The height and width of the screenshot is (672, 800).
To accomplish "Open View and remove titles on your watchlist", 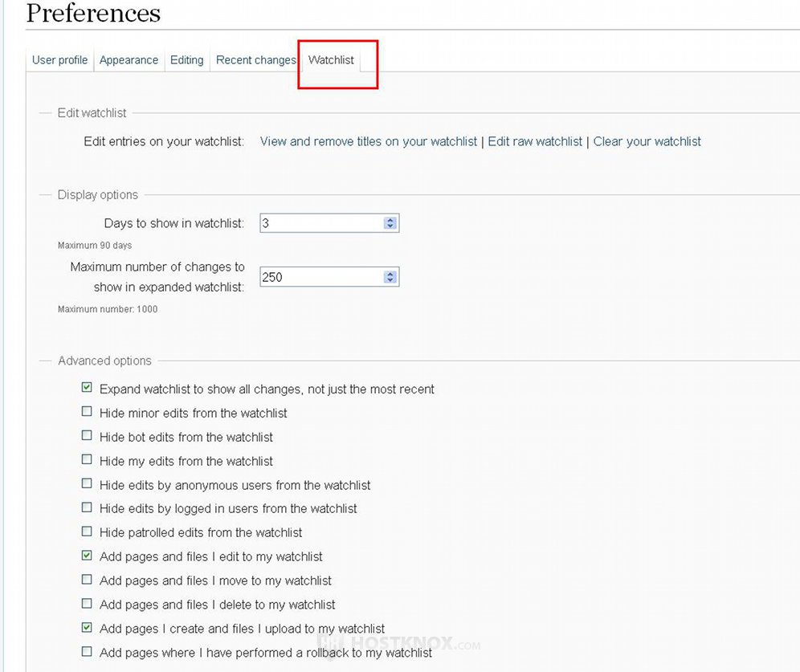I will (x=369, y=141).
